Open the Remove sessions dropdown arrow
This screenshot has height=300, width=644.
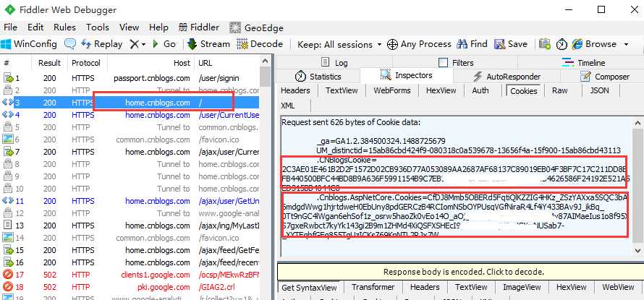(x=144, y=44)
